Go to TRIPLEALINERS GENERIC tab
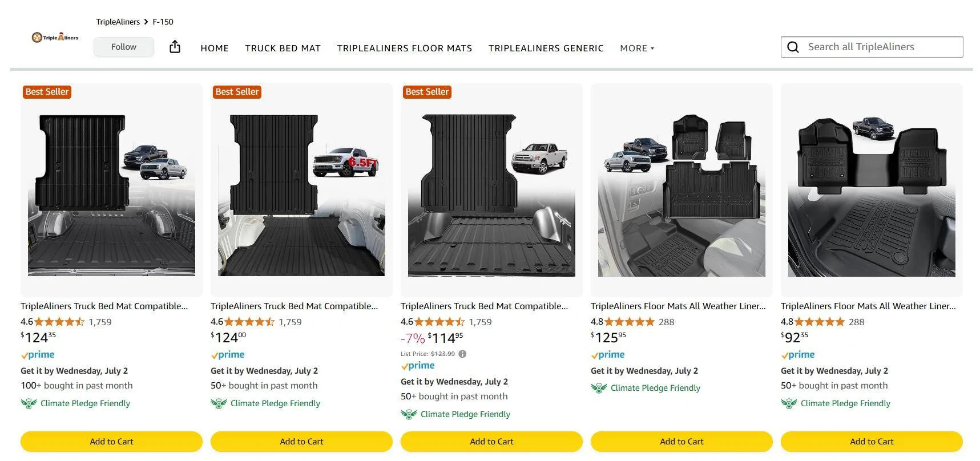Viewport: 980px width, 461px height. click(x=546, y=48)
